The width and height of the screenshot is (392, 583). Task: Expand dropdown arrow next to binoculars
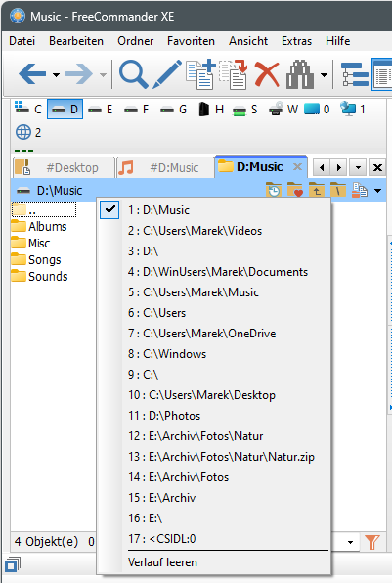click(324, 75)
